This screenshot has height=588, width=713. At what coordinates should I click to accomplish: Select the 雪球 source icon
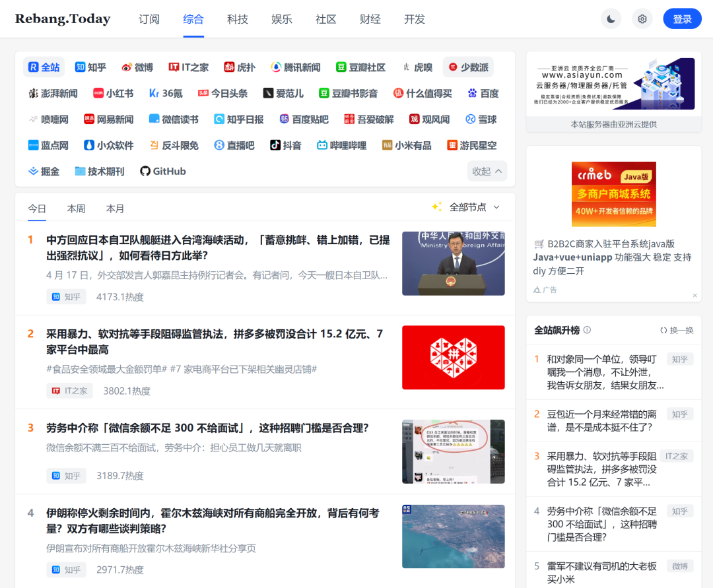point(481,119)
